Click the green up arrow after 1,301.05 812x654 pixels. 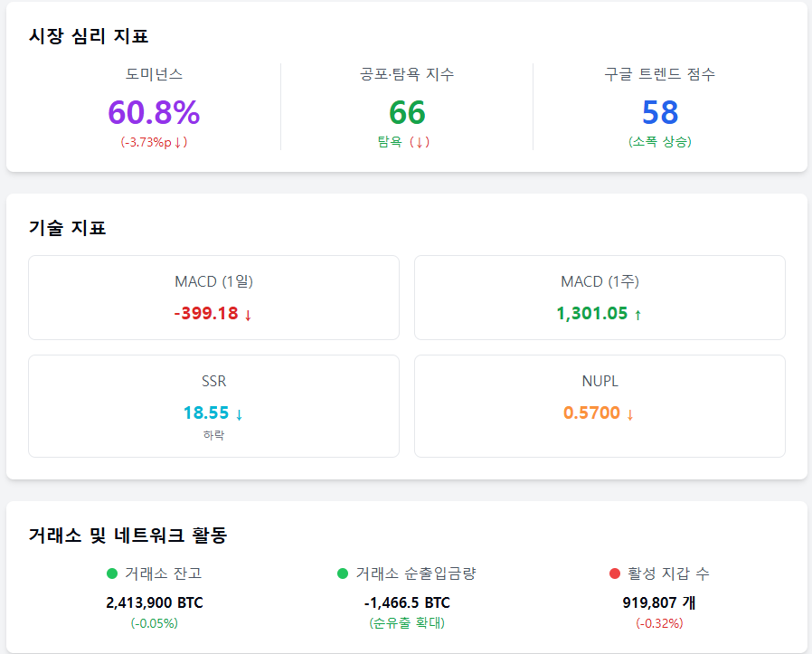coord(638,315)
